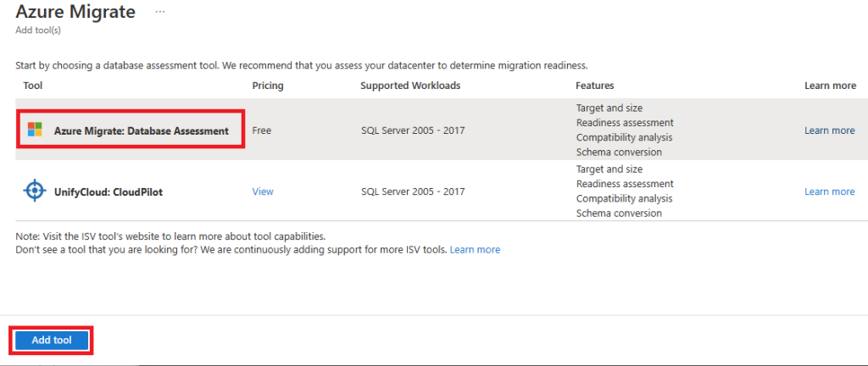Click the Microsoft logo icon
Screen dimensions: 868x366
[x=35, y=130]
